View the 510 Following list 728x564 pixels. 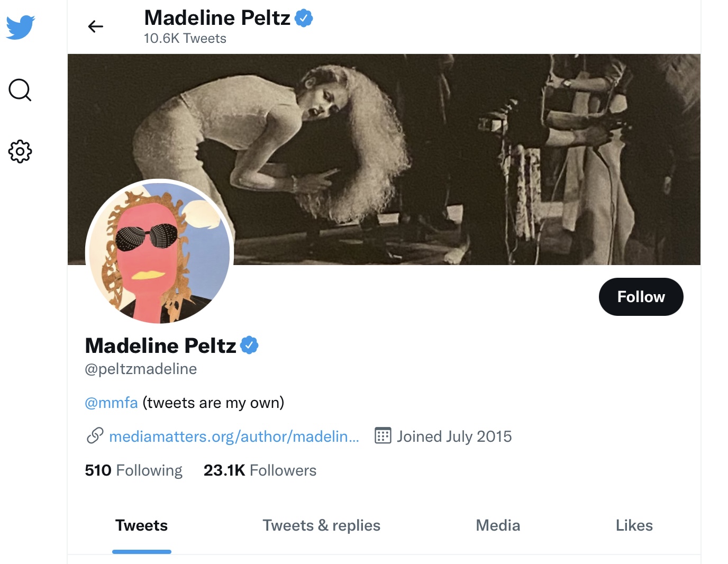(x=133, y=470)
